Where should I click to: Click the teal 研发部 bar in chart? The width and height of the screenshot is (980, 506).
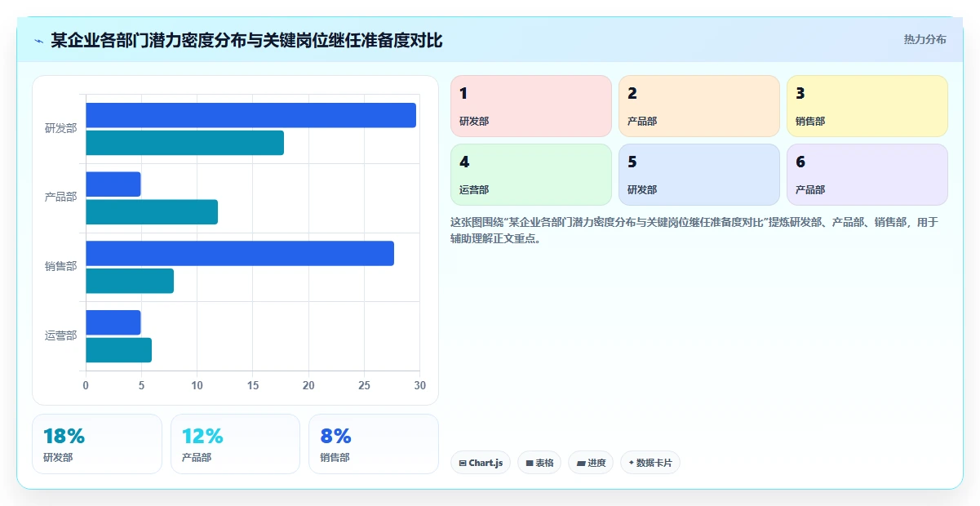tap(184, 143)
